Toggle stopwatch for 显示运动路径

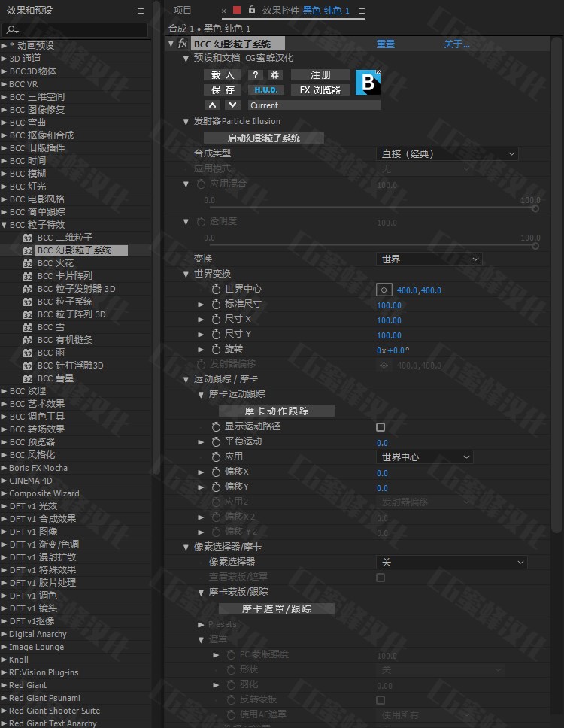(x=216, y=426)
